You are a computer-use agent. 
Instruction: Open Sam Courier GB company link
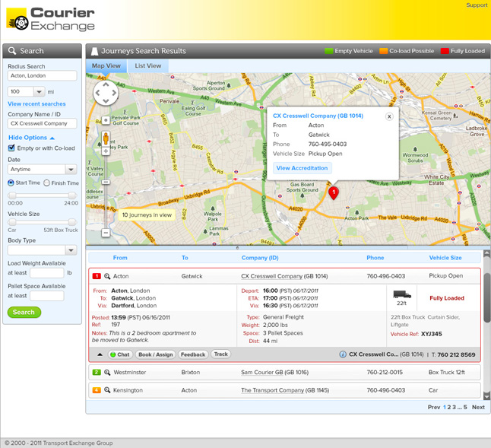[262, 372]
